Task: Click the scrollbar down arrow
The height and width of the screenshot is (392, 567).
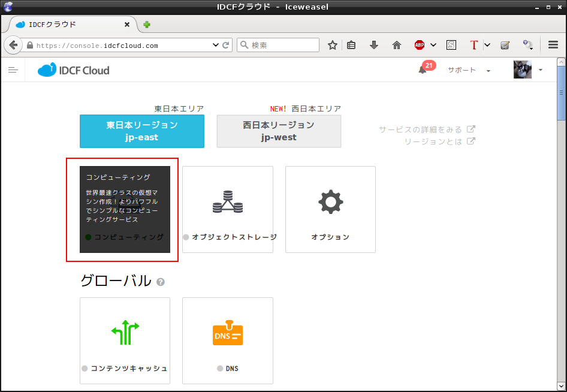Action: 561,387
